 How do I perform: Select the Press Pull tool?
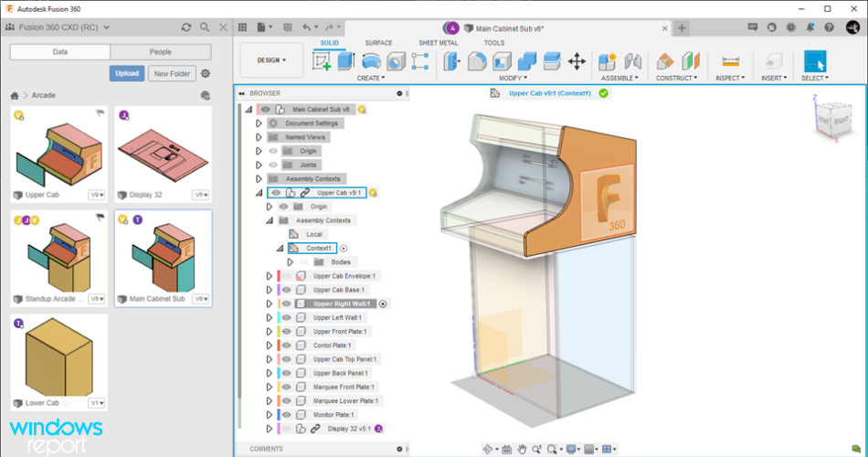pos(451,61)
